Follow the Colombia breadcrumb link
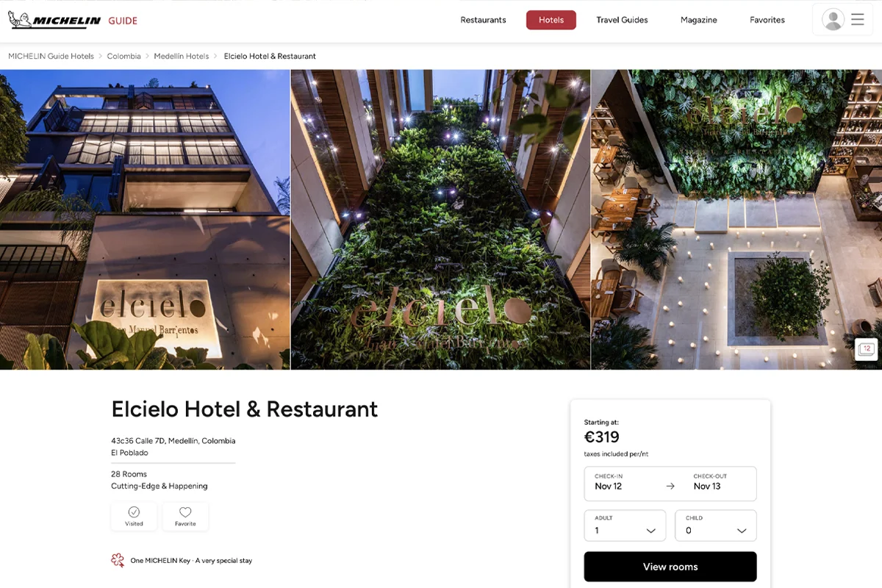This screenshot has height=588, width=882. click(x=123, y=56)
